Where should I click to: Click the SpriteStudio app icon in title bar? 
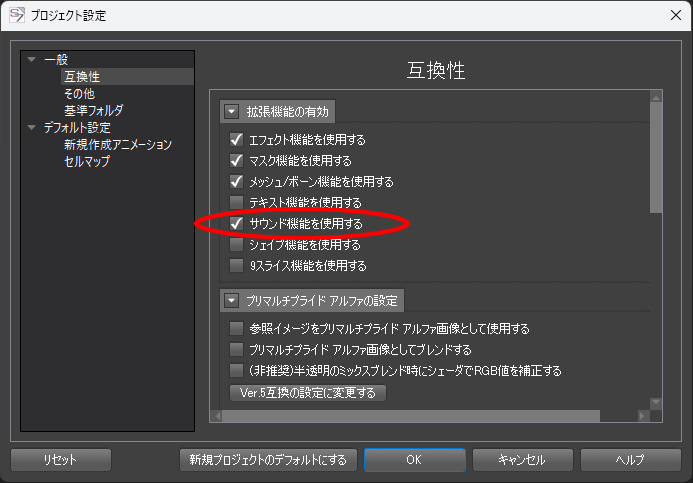point(17,15)
